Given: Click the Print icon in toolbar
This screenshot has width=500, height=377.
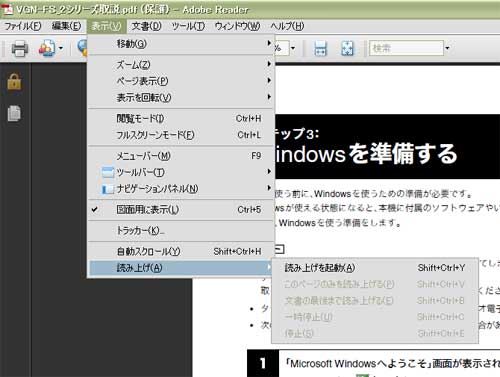Looking at the screenshot, I should pyautogui.click(x=20, y=49).
